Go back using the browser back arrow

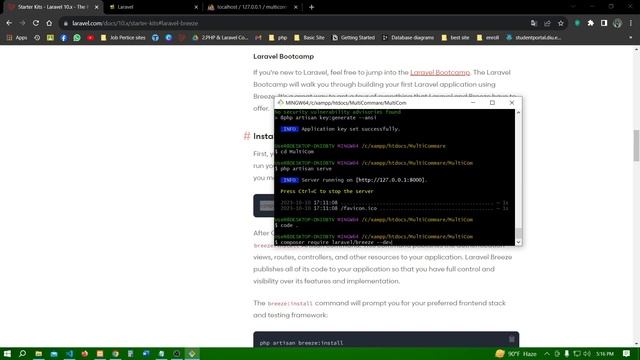9,23
